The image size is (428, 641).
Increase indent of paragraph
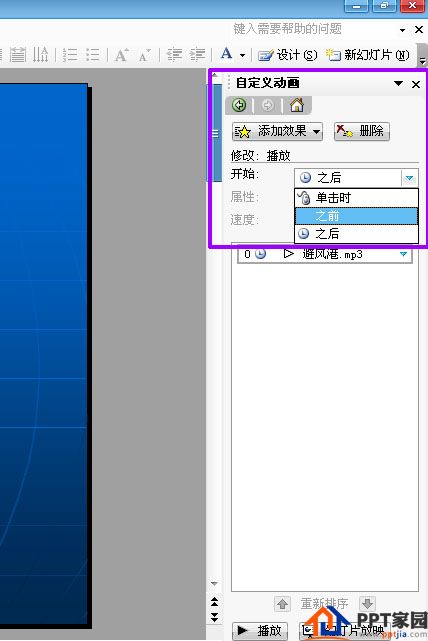tap(198, 54)
